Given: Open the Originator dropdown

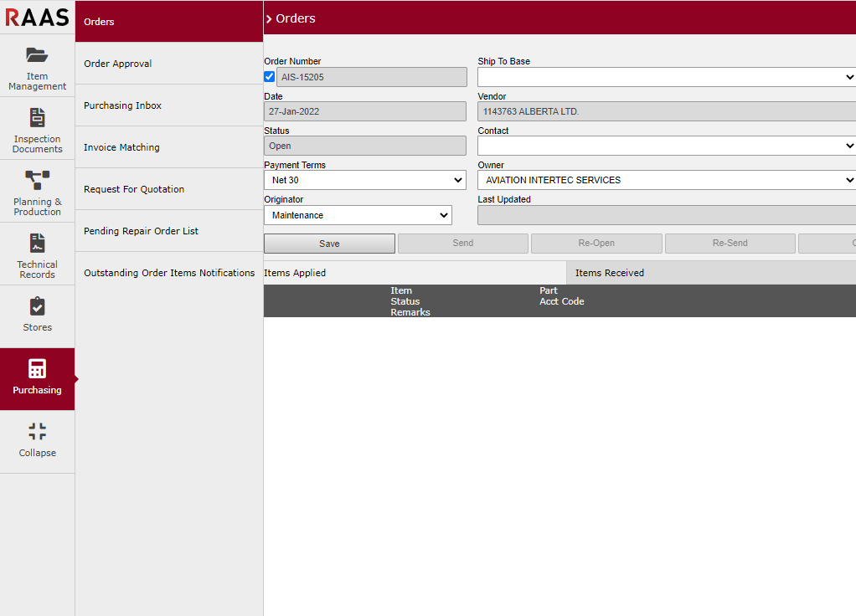Looking at the screenshot, I should coord(358,215).
